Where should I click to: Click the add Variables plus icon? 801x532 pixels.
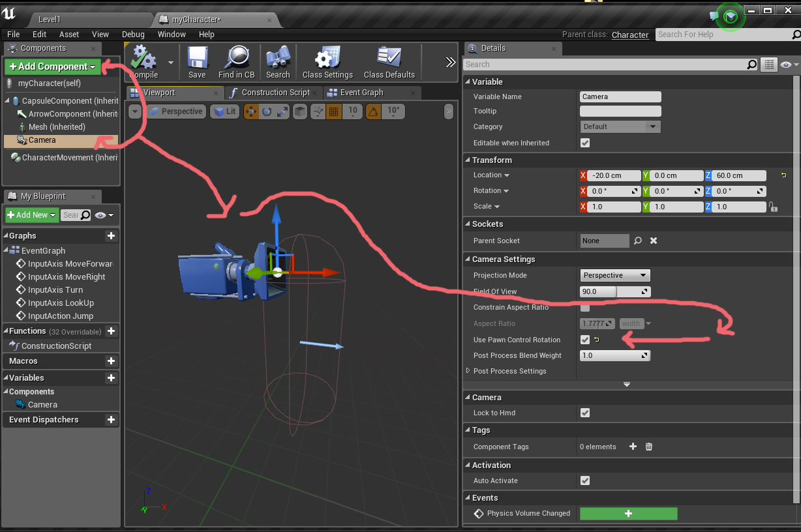(111, 378)
